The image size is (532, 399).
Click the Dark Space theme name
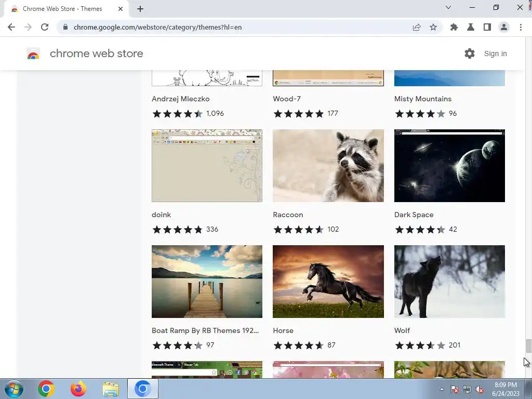pos(414,215)
